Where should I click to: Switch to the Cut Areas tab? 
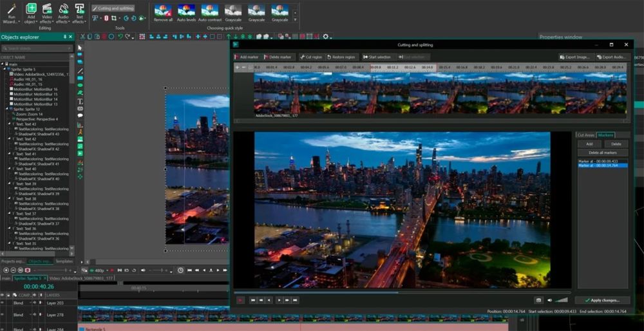(585, 135)
